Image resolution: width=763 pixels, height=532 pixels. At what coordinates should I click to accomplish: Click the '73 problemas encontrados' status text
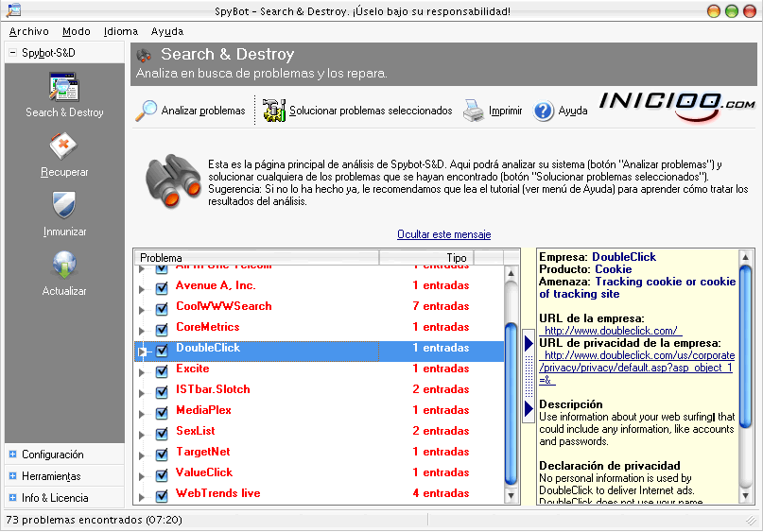coord(94,520)
